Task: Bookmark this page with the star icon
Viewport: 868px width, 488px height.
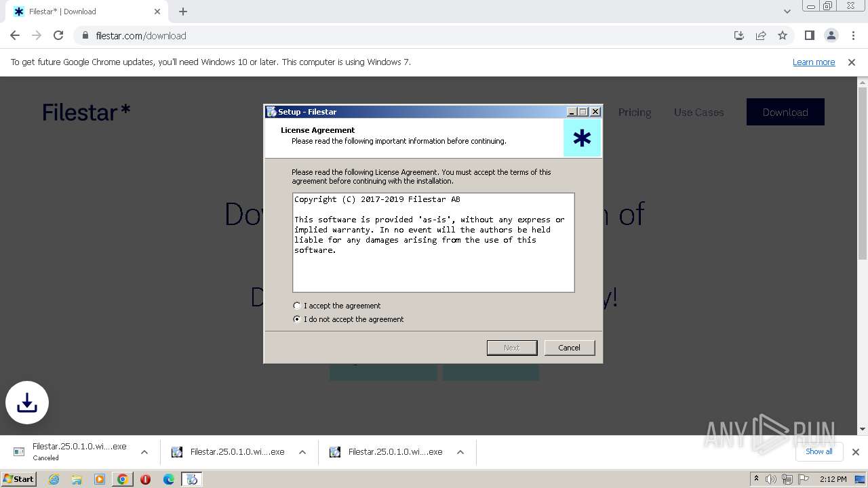Action: tap(783, 35)
